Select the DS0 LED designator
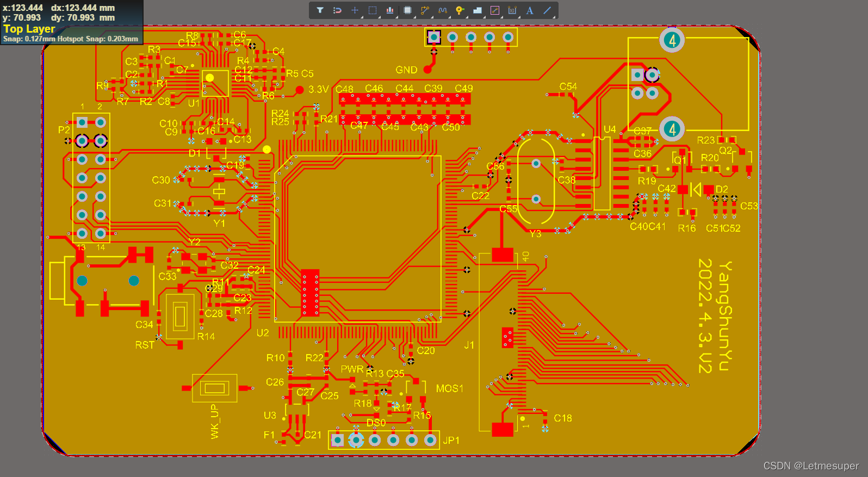The image size is (868, 477). coord(376,423)
